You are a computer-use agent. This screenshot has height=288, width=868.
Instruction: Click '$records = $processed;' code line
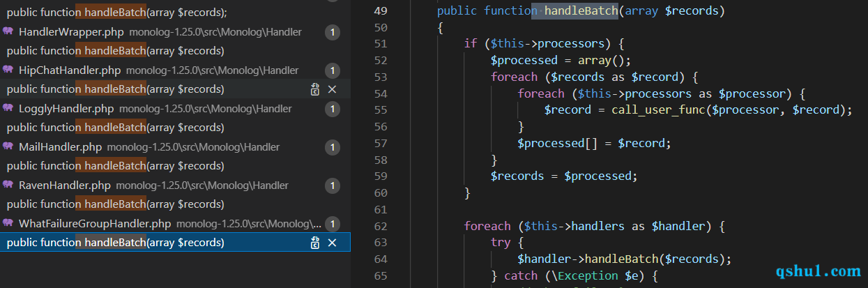point(564,176)
